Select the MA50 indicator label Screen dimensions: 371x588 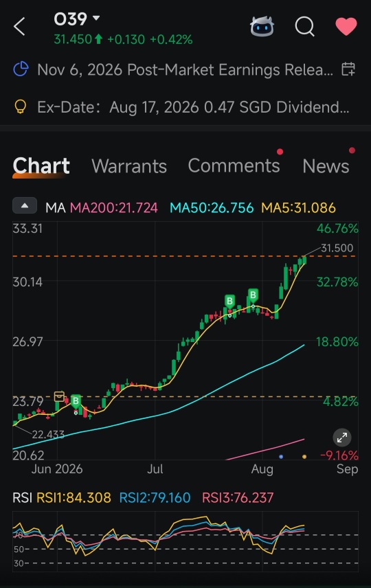coord(212,207)
